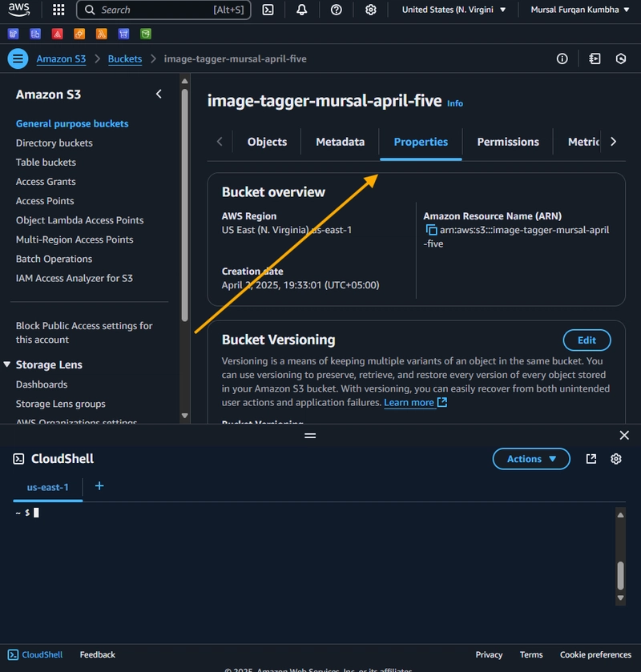Viewport: 641px width, 672px height.
Task: Go to Buckets breadcrumb link
Action: 125,58
